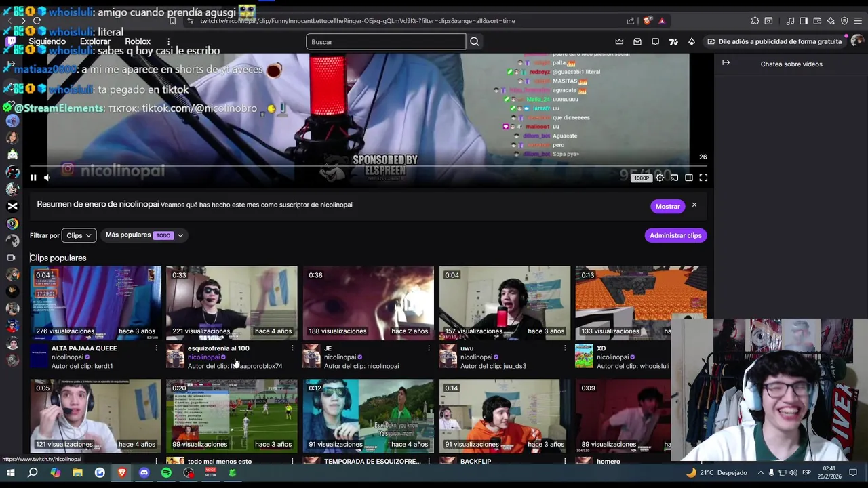Open the whispers chat bubble icon
This screenshot has width=868, height=488.
click(x=655, y=41)
